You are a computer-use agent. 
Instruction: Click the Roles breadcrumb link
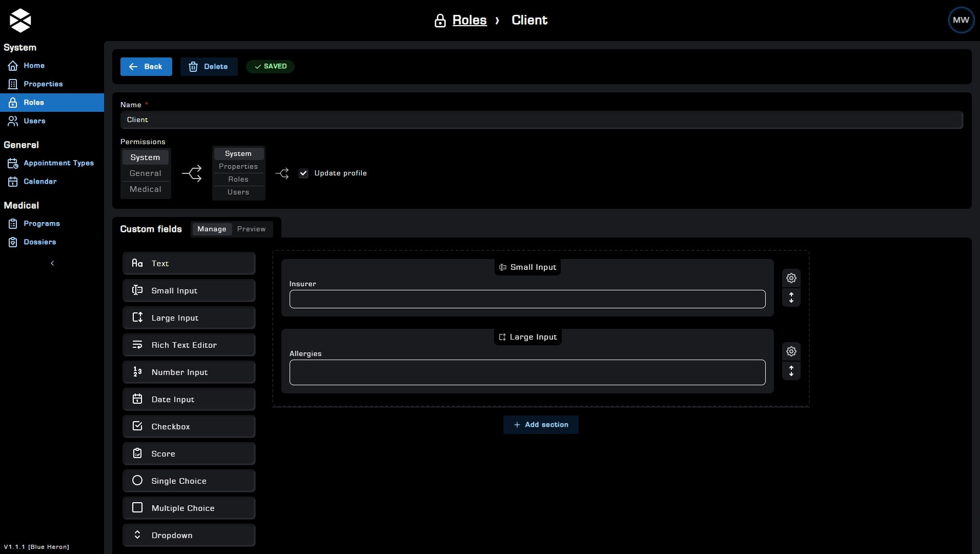pos(469,20)
